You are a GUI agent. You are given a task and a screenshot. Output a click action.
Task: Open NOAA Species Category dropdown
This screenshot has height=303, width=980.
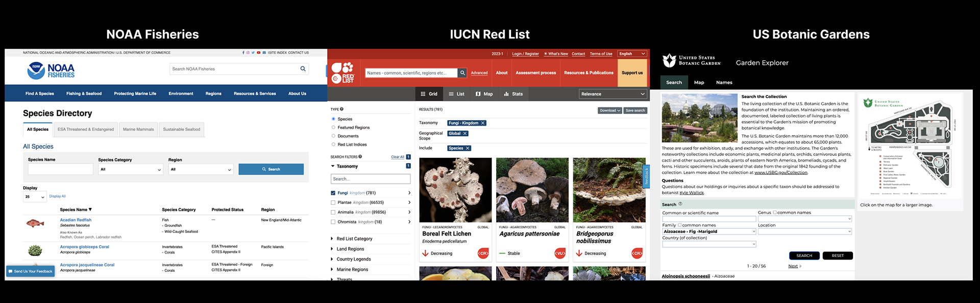pyautogui.click(x=131, y=169)
